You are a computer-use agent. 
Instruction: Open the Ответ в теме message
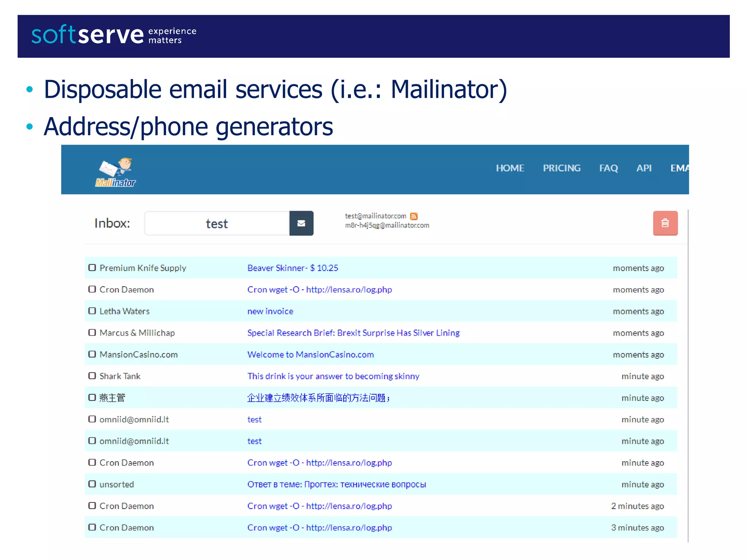point(337,485)
